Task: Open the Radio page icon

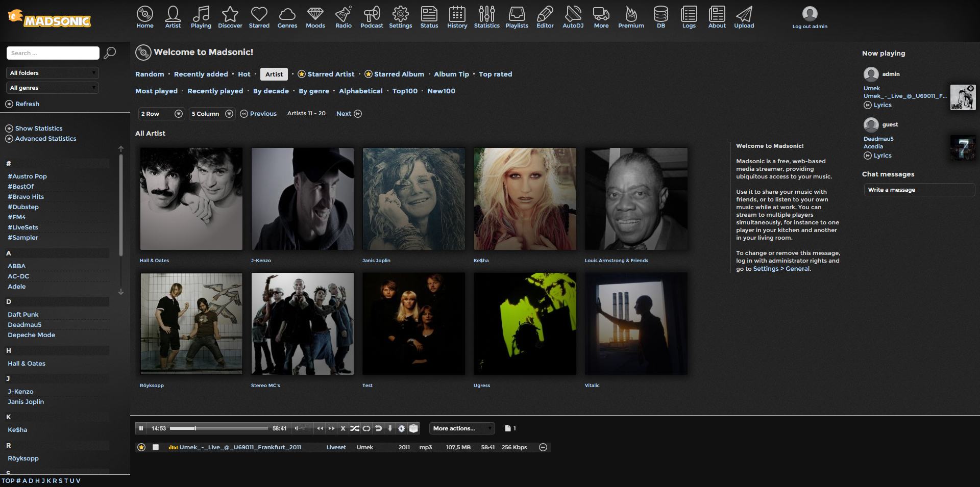Action: [343, 17]
